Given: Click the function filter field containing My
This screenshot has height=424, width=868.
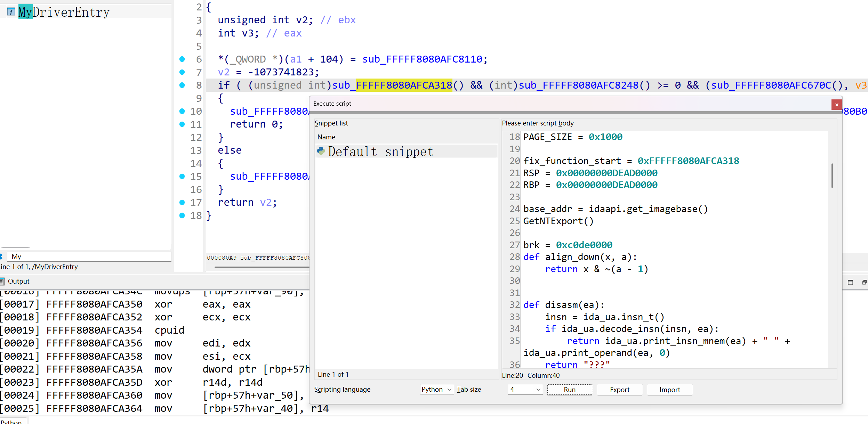Looking at the screenshot, I should (x=90, y=256).
